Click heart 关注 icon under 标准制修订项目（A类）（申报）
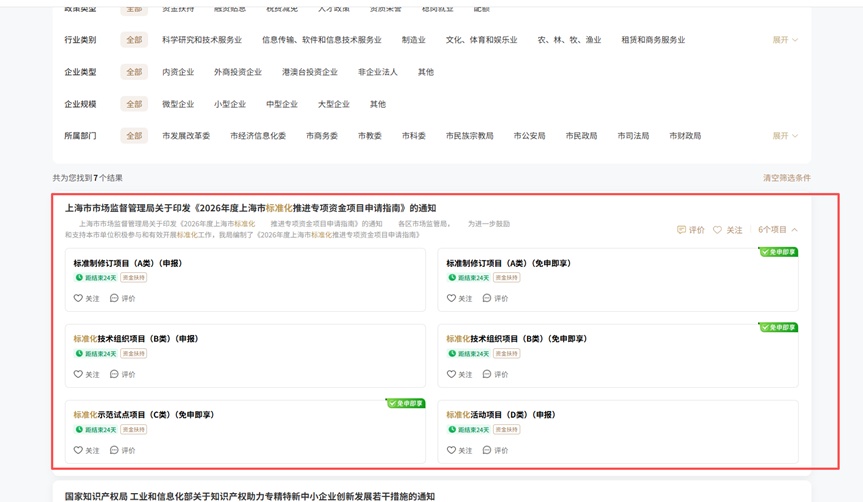The width and height of the screenshot is (863, 502). point(78,298)
